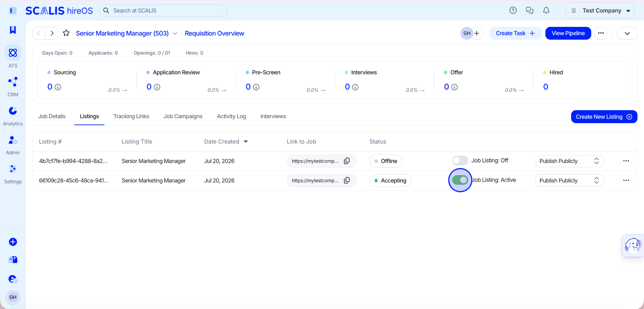Open Settings from the sidebar
Screen dimensions: 644x309
(x=13, y=174)
